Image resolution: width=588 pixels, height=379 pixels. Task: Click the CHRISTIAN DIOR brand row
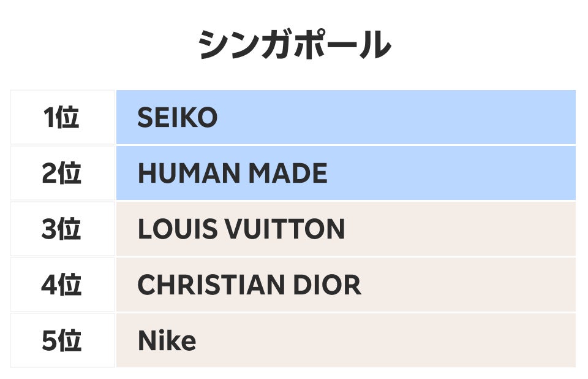(x=345, y=285)
